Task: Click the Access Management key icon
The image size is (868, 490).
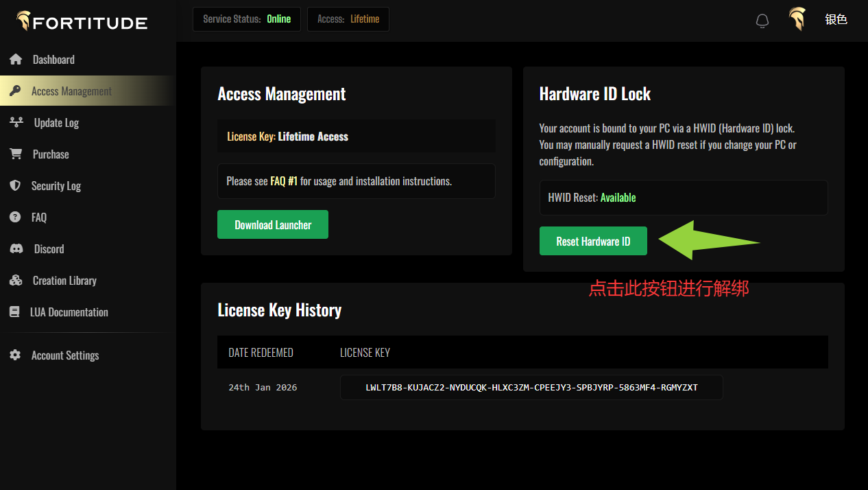Action: point(14,91)
